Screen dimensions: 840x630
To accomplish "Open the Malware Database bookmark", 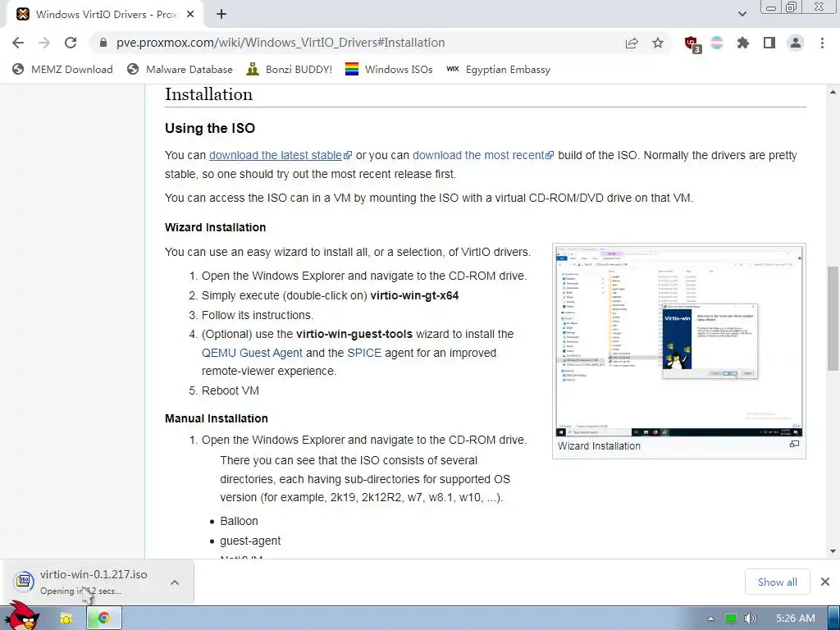I will (x=180, y=70).
